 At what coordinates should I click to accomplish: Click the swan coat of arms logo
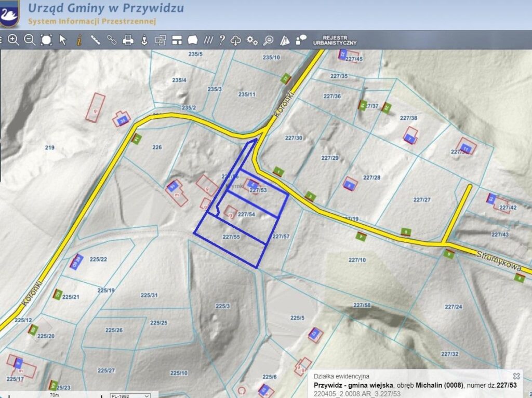point(9,13)
